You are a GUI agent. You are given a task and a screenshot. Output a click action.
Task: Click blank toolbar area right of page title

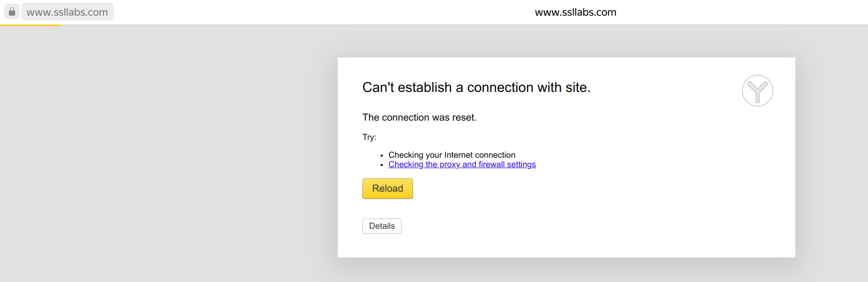click(743, 12)
